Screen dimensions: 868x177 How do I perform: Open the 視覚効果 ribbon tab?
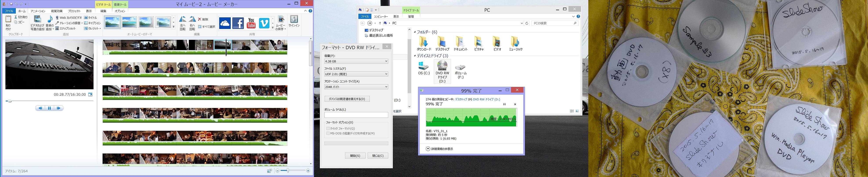click(x=57, y=11)
